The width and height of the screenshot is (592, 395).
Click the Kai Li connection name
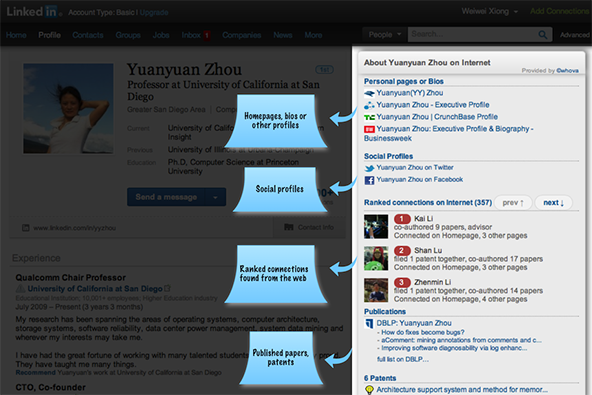pyautogui.click(x=424, y=219)
